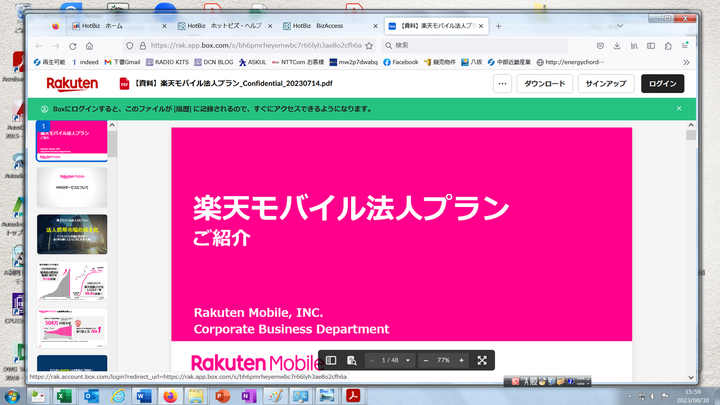Go back to the previous page
This screenshot has width=720, height=405.
click(39, 46)
